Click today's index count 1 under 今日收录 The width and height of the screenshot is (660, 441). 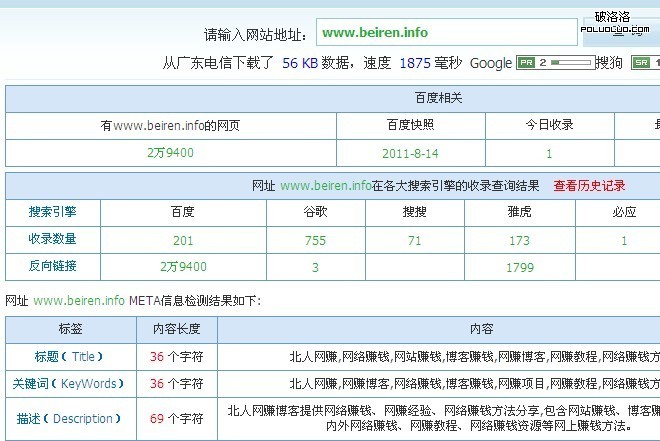pyautogui.click(x=549, y=154)
